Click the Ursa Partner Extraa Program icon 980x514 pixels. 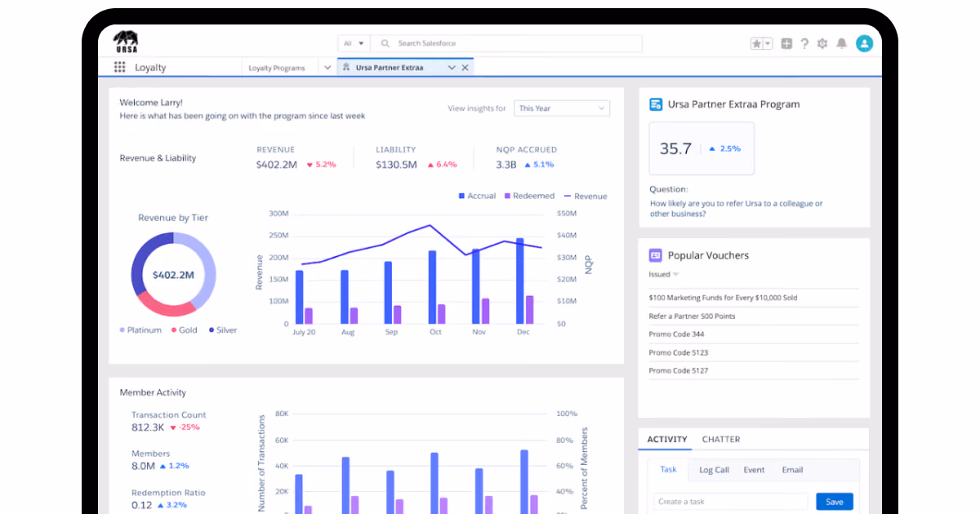(655, 104)
